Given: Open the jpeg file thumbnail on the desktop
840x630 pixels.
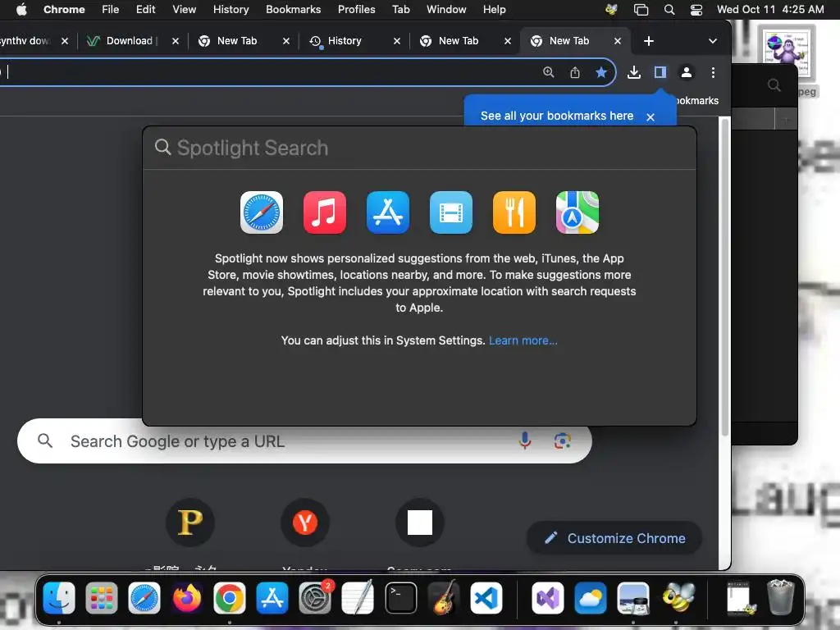Looking at the screenshot, I should 787,53.
